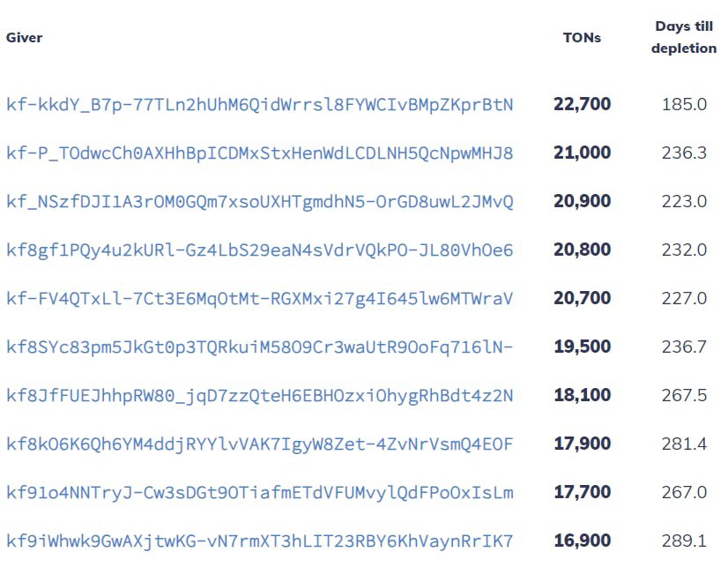The width and height of the screenshot is (728, 567).
Task: Open giver address starting kf-P_TOdwcCh0
Action: (259, 153)
